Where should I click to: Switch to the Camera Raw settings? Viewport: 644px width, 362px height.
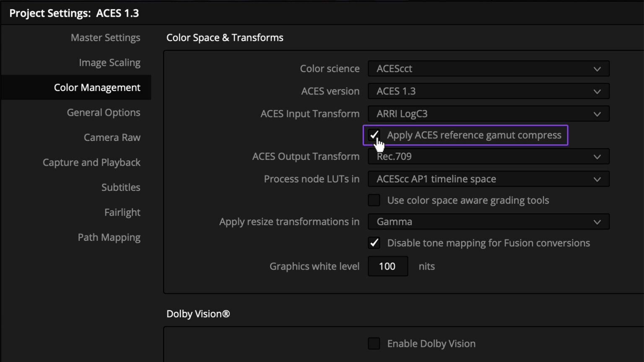coord(112,137)
